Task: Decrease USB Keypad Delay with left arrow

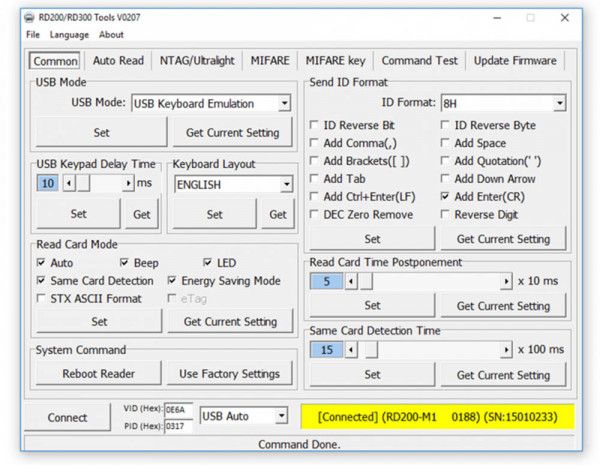Action: click(x=69, y=183)
